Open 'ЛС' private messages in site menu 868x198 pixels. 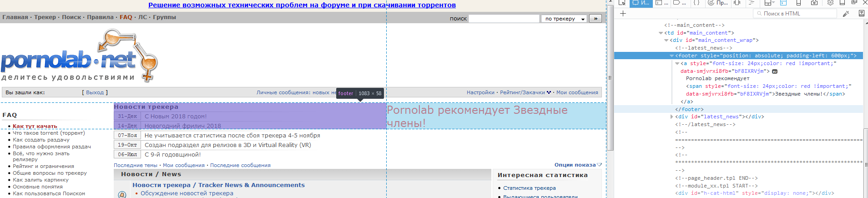[143, 17]
